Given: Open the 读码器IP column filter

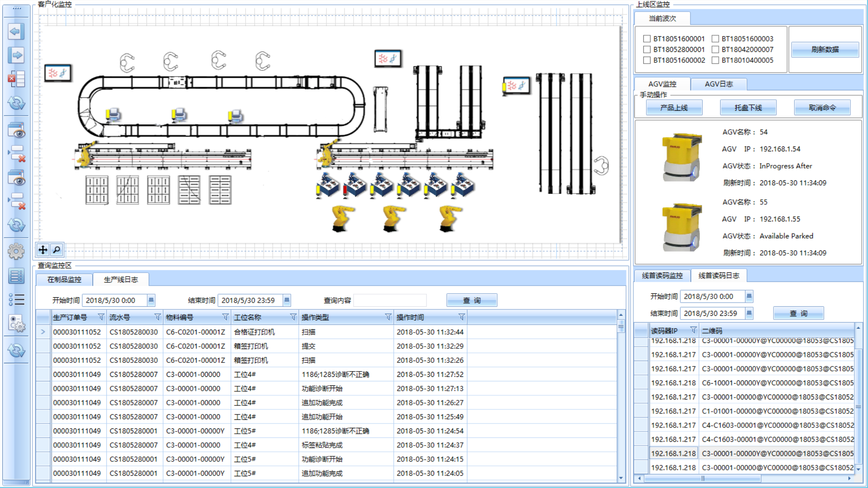Looking at the screenshot, I should 693,330.
